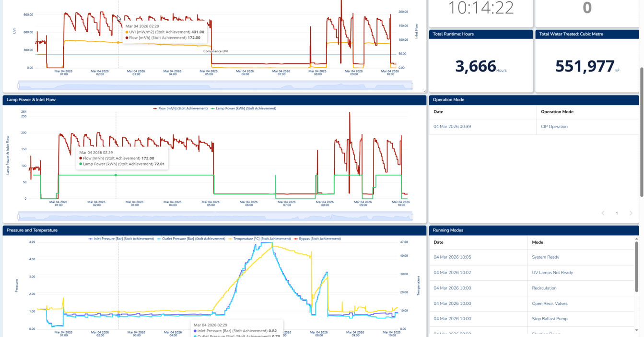
Task: Toggle Lamp Power series in the legend
Action: (244, 108)
